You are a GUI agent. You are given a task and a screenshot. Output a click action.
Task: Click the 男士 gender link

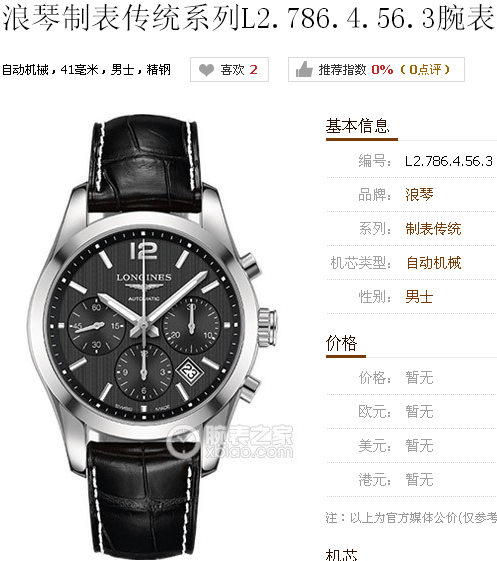419,297
